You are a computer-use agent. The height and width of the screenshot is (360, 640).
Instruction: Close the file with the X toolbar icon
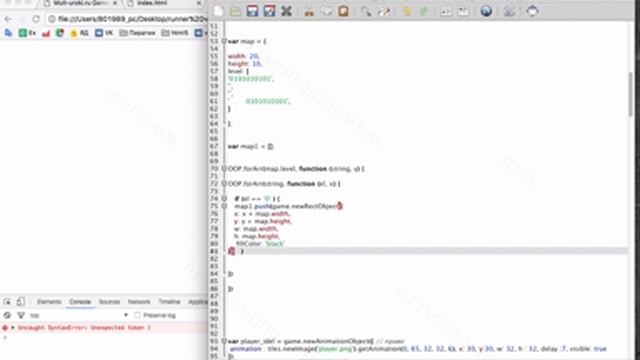click(287, 11)
